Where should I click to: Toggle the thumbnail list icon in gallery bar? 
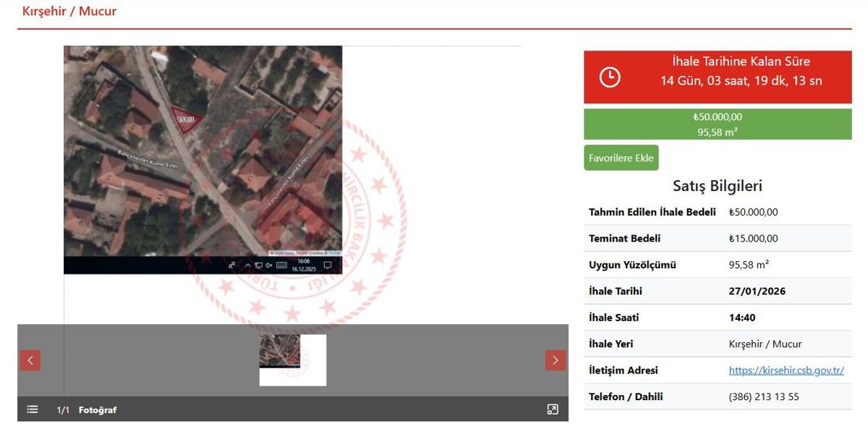tap(33, 410)
